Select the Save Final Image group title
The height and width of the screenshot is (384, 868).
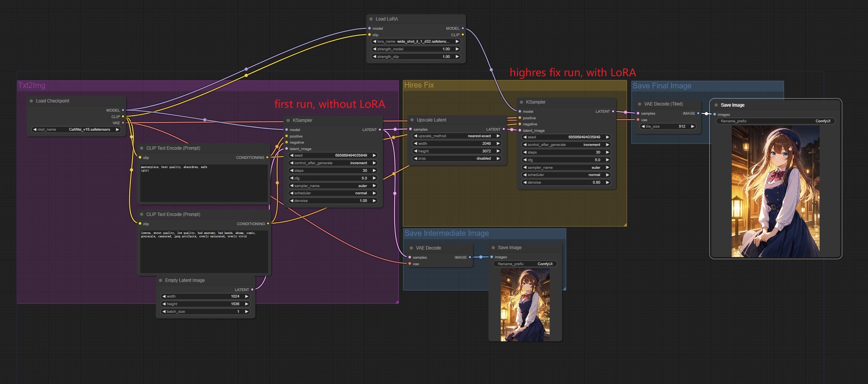coord(662,86)
